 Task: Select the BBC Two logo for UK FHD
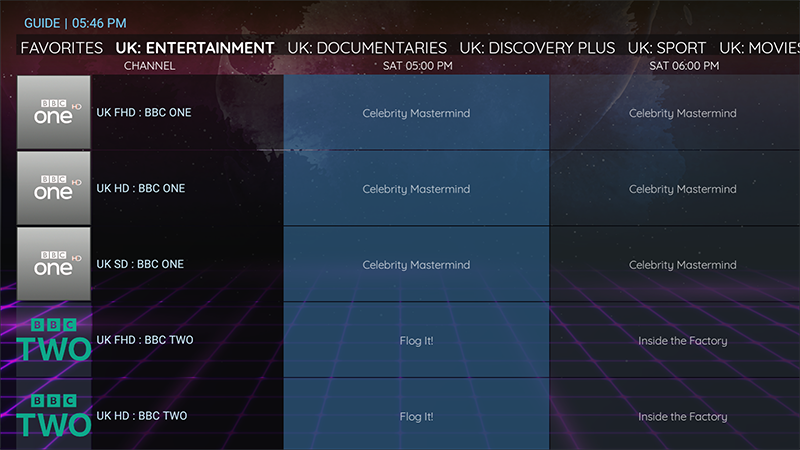tap(54, 340)
